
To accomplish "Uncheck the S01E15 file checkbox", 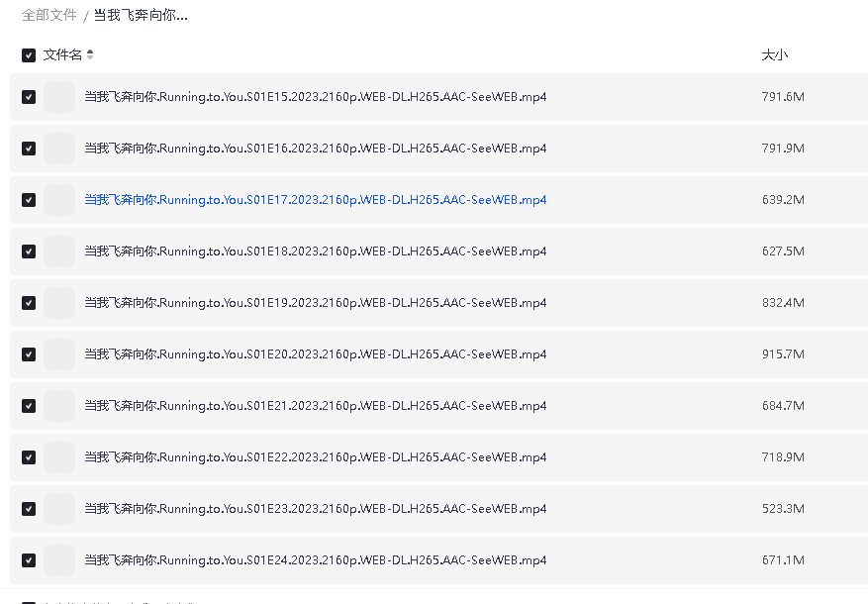I will pyautogui.click(x=29, y=97).
